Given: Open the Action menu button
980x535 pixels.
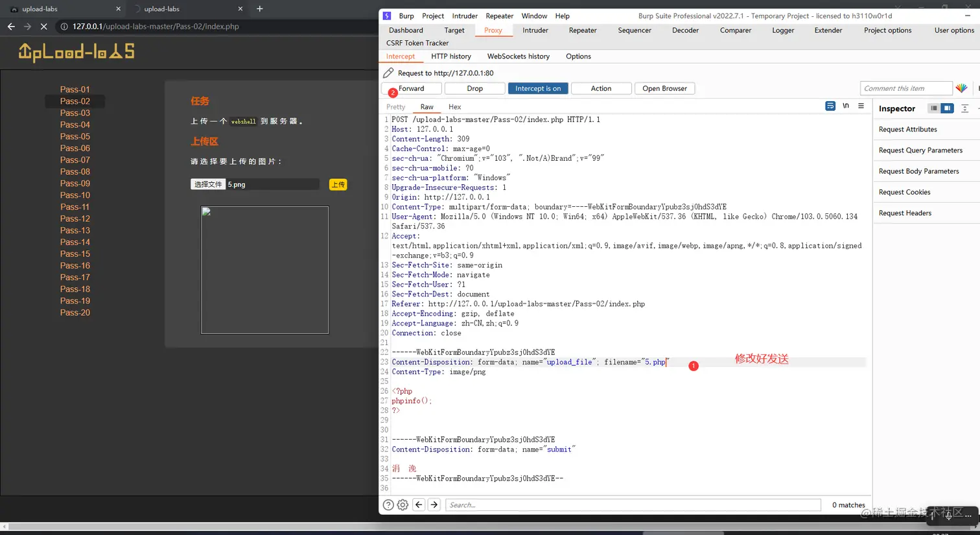Looking at the screenshot, I should 601,88.
